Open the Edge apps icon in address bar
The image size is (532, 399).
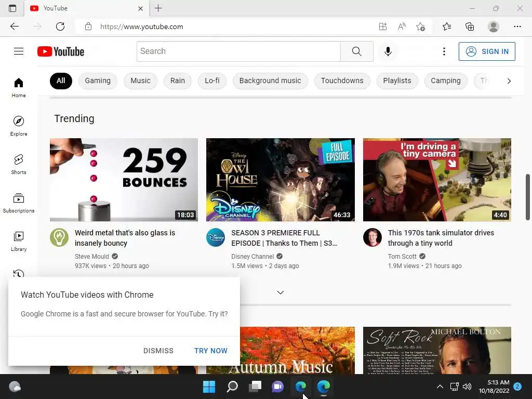click(x=383, y=26)
